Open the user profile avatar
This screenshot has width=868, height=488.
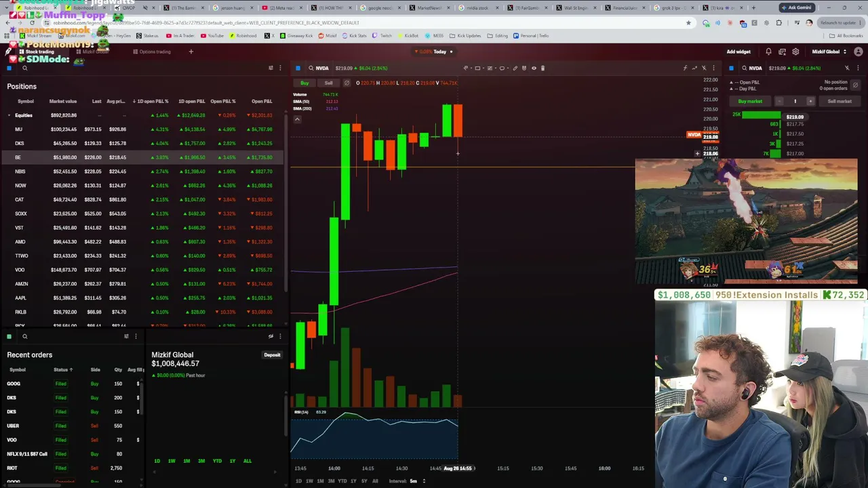[858, 52]
